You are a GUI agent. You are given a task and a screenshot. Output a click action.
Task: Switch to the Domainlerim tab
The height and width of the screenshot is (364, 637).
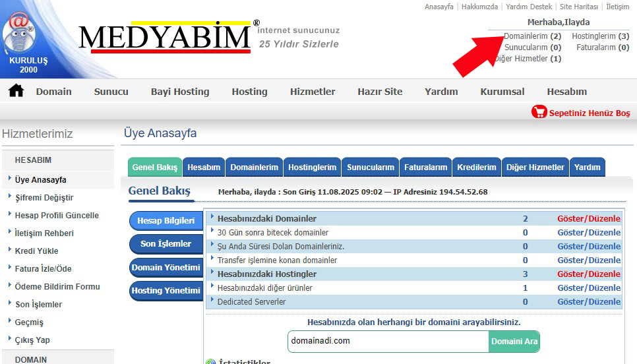(x=255, y=167)
